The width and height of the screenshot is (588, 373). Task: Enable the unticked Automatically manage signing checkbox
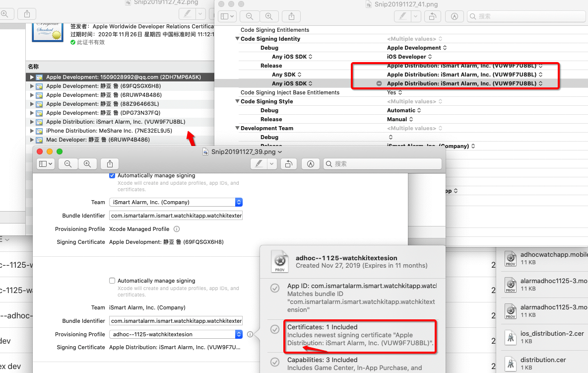pos(112,281)
